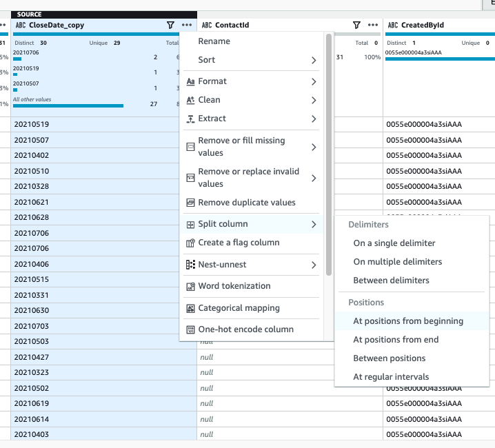This screenshot has height=448, width=495.
Task: Split At positions from beginning
Action: [x=412, y=321]
